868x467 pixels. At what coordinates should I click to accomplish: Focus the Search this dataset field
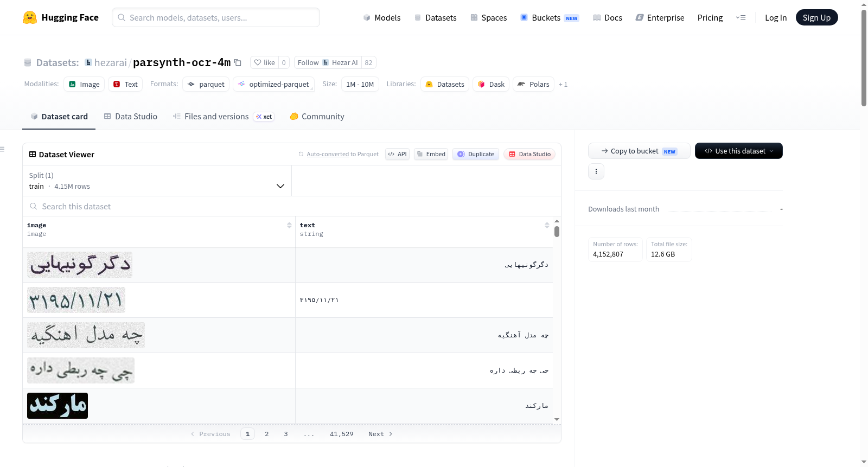292,206
